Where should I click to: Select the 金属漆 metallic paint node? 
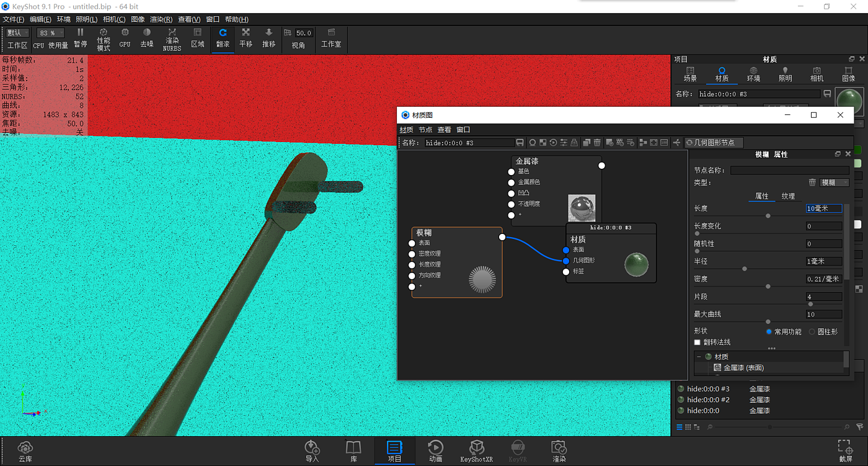click(556, 190)
